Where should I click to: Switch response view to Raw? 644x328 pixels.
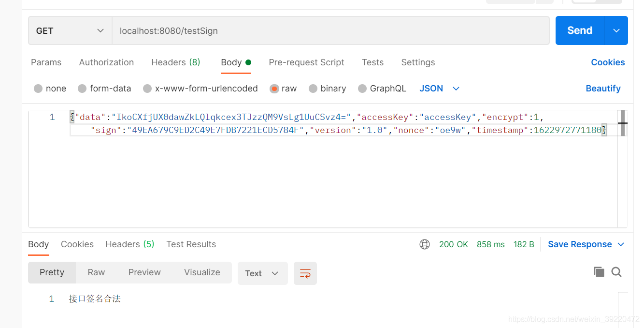[x=96, y=272]
